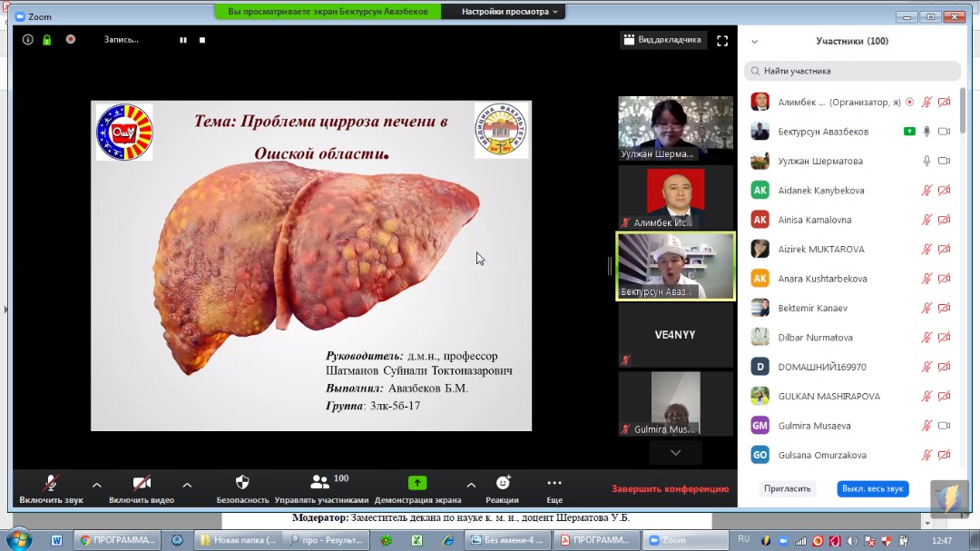Screen dimensions: 980x551
Task: Toggle Улжан Шерматова's camera icon
Action: tap(945, 161)
